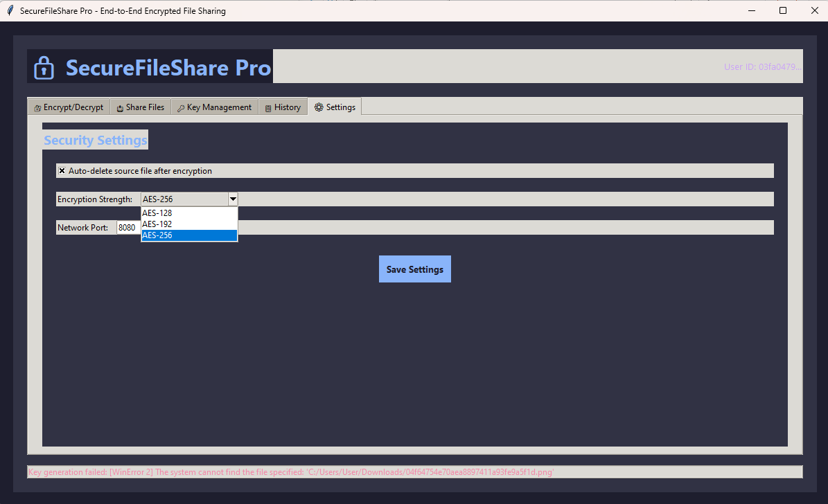Image resolution: width=828 pixels, height=504 pixels.
Task: Focus the Network Port input field
Action: (128, 228)
